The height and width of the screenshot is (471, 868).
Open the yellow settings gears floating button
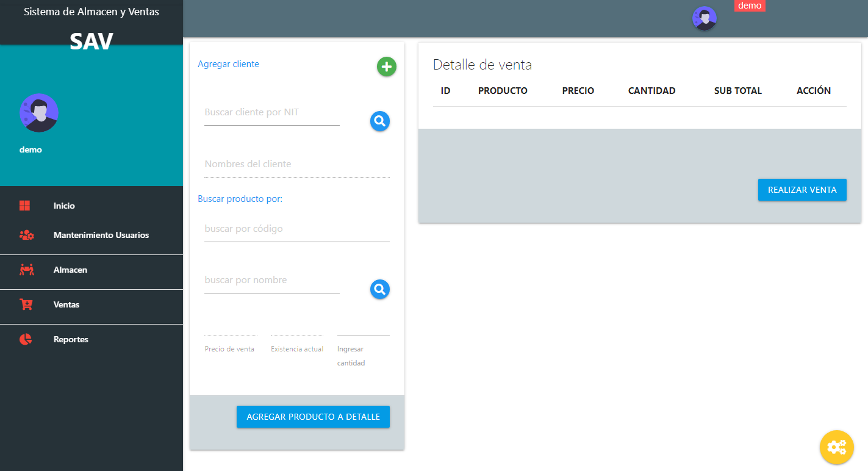pyautogui.click(x=836, y=447)
